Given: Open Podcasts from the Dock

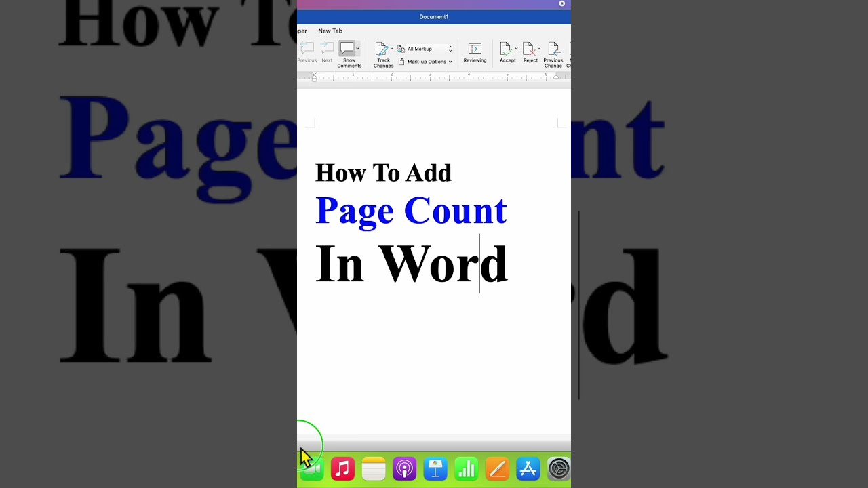Looking at the screenshot, I should 404,468.
